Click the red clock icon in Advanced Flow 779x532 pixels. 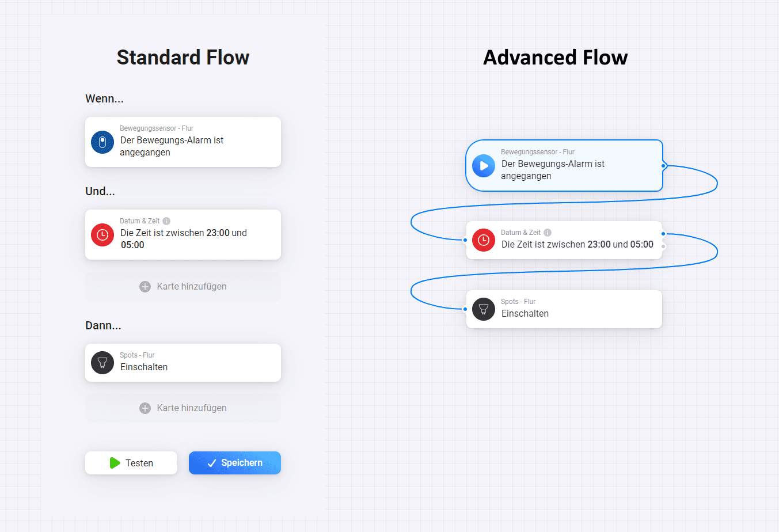(484, 240)
